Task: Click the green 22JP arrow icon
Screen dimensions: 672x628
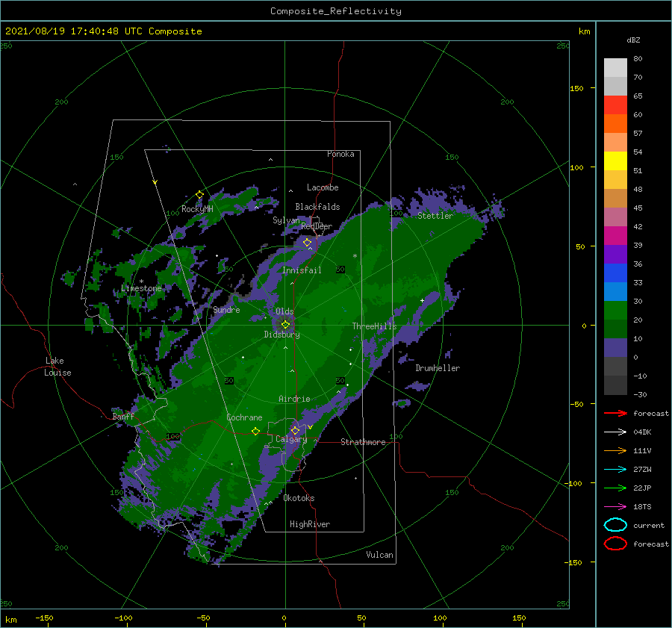Action: (x=615, y=488)
